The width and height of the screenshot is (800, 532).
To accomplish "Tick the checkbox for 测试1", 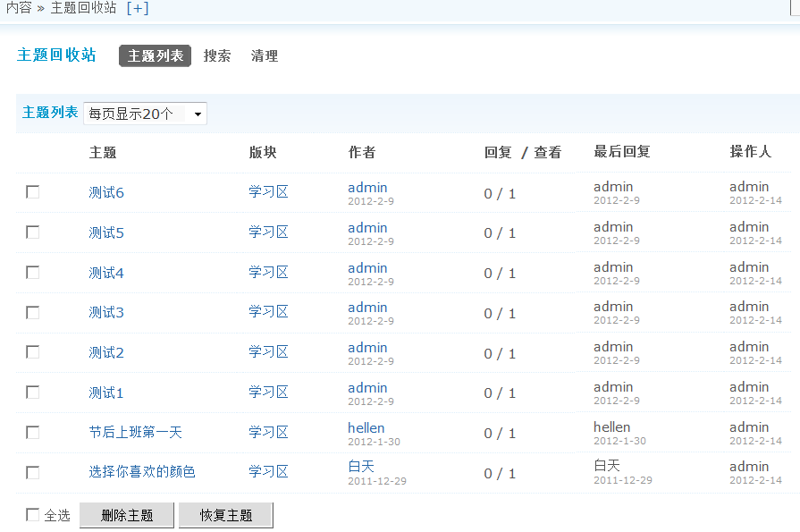I will (x=33, y=393).
